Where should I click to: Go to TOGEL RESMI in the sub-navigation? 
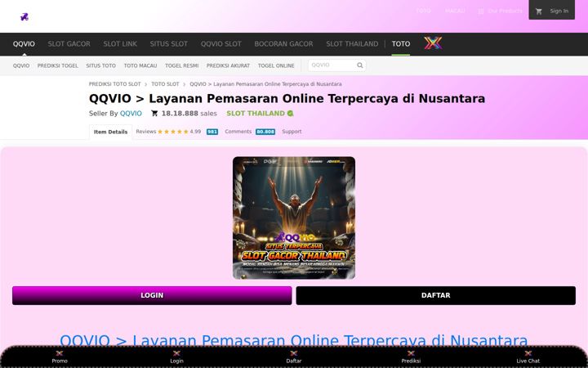tap(182, 65)
